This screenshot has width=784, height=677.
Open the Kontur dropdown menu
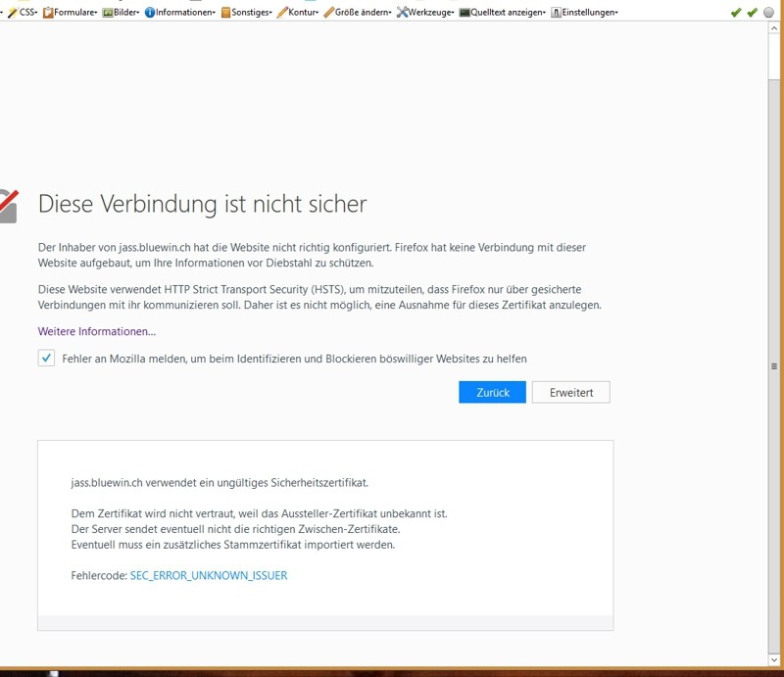click(x=302, y=12)
